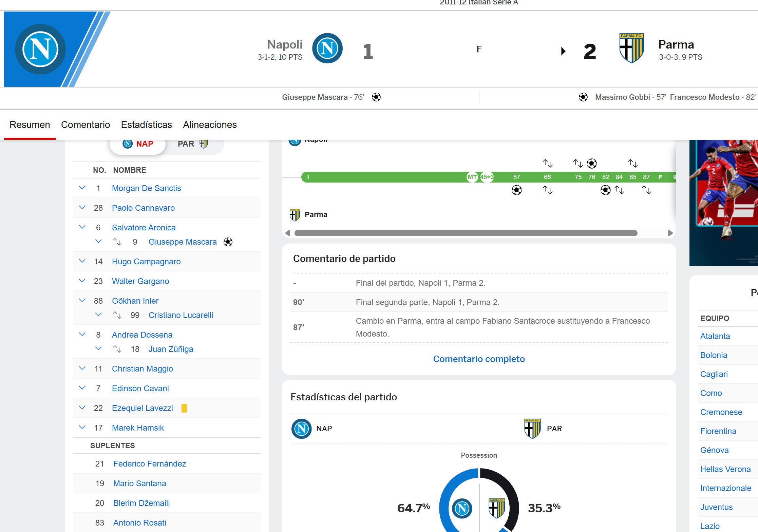Screen dimensions: 758x532
Task: Switch lineup to the PAR toggle
Action: point(193,144)
